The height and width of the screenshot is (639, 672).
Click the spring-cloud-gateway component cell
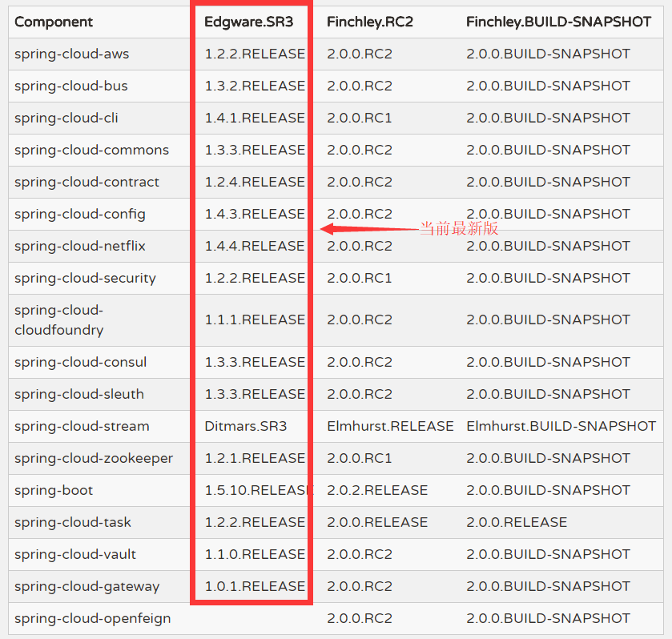point(87,586)
